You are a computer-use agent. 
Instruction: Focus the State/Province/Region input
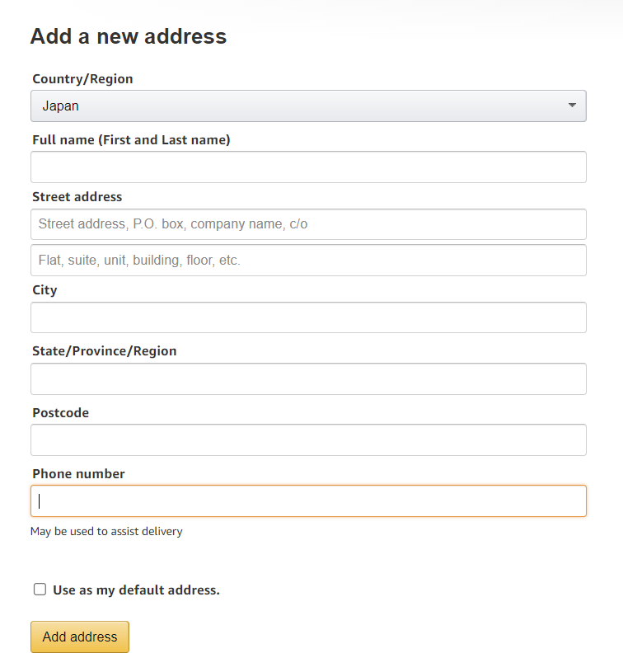308,378
